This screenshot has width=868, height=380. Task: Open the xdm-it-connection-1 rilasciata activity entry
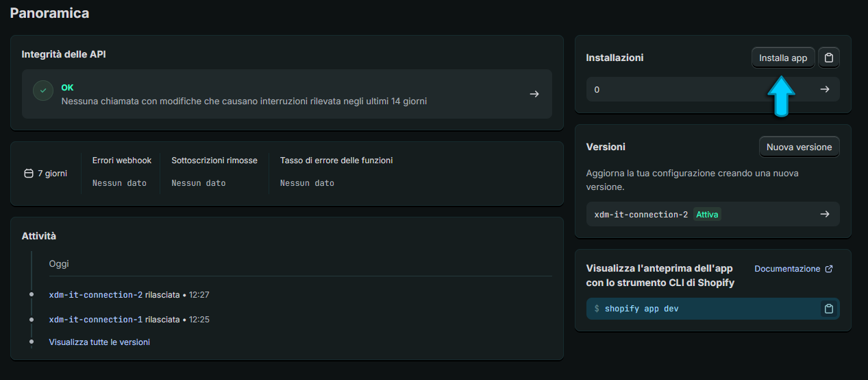[x=129, y=320]
